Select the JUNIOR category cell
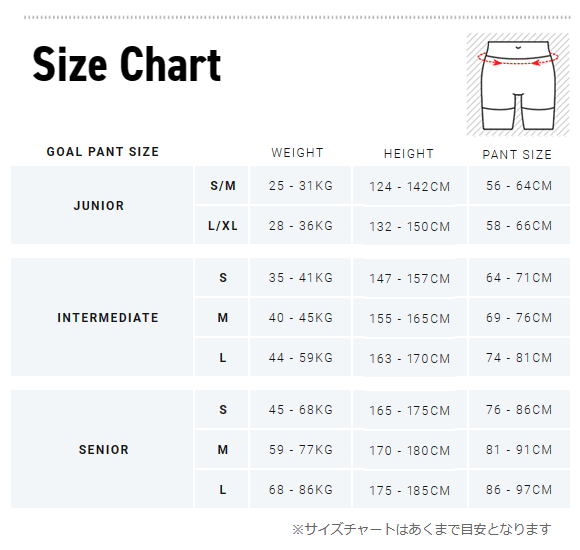Screen dimensions: 580x550 (x=102, y=205)
